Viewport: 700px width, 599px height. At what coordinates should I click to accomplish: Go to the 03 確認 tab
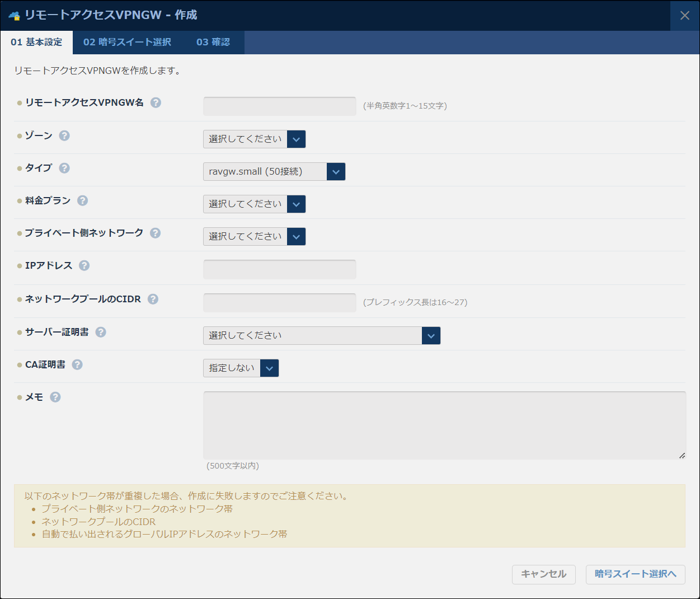[x=213, y=43]
